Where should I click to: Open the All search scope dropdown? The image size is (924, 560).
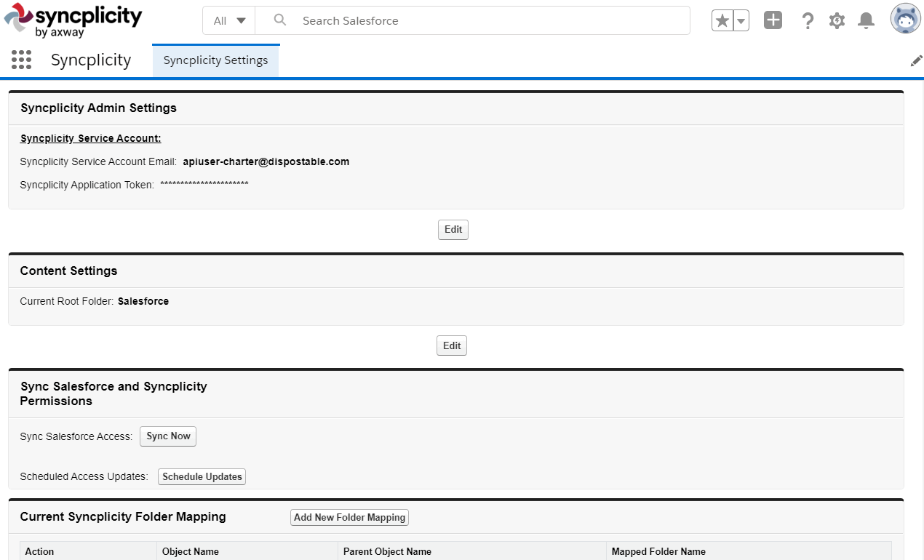tap(228, 20)
